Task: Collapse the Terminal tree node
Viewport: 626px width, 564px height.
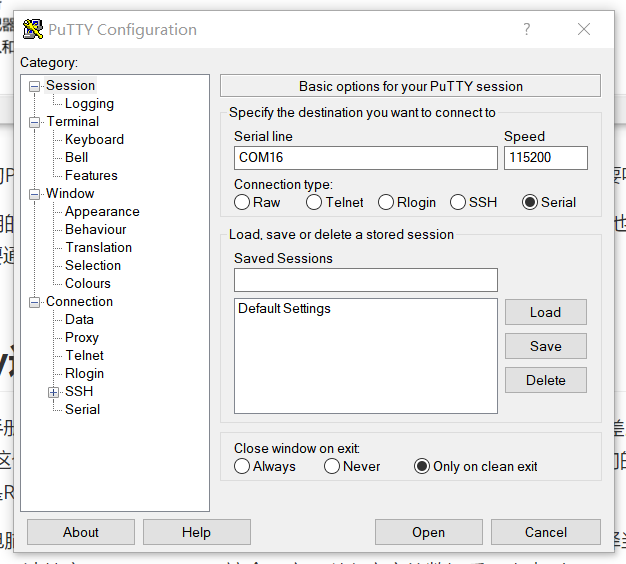Action: [35, 122]
